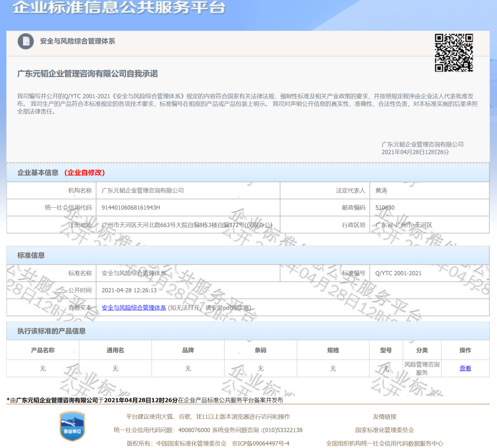The width and height of the screenshot is (497, 448).
Task: Click the 分类 column header
Action: (422, 350)
